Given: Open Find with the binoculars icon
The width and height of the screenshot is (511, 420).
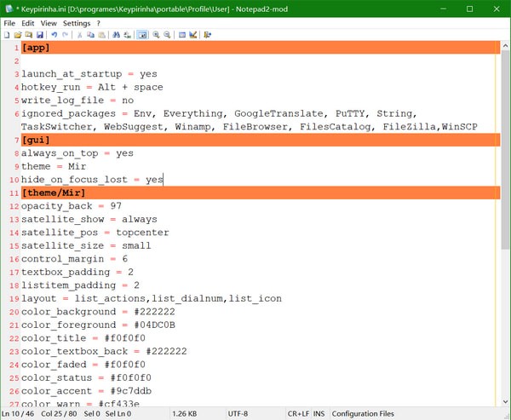Looking at the screenshot, I should click(117, 35).
